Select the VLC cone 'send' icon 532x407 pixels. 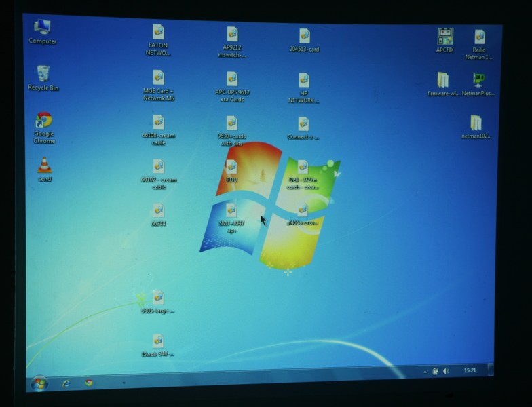pyautogui.click(x=45, y=170)
